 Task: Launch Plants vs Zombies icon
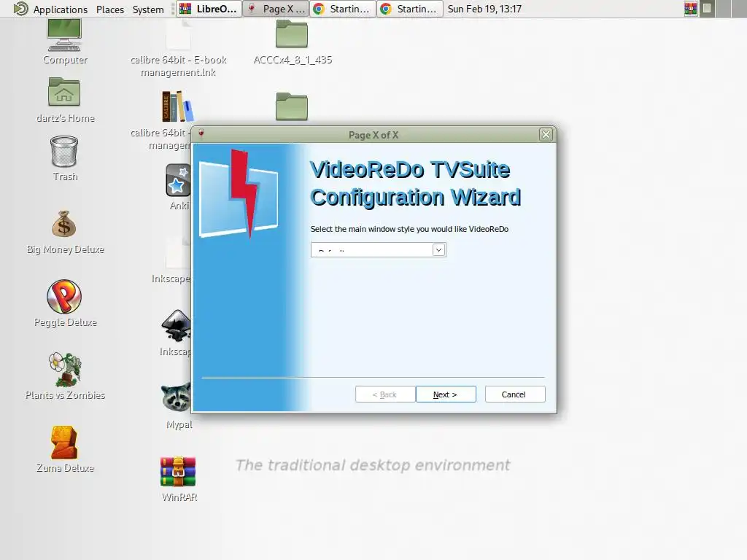pos(65,369)
